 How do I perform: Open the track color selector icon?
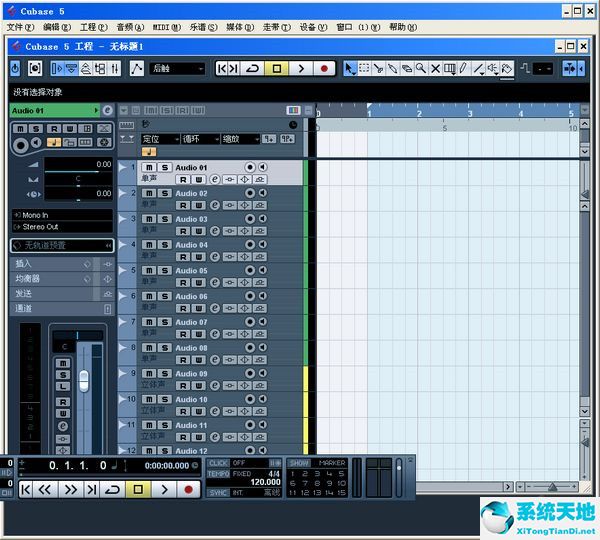(293, 111)
